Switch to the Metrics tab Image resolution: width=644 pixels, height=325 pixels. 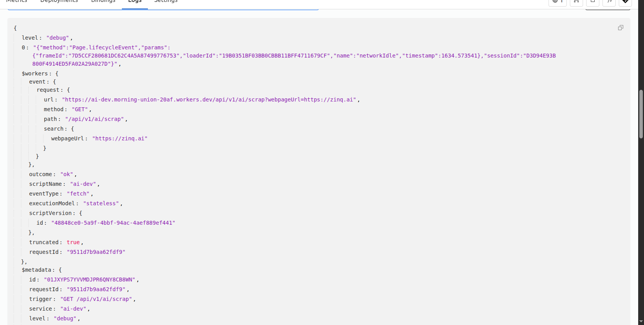[x=17, y=2]
